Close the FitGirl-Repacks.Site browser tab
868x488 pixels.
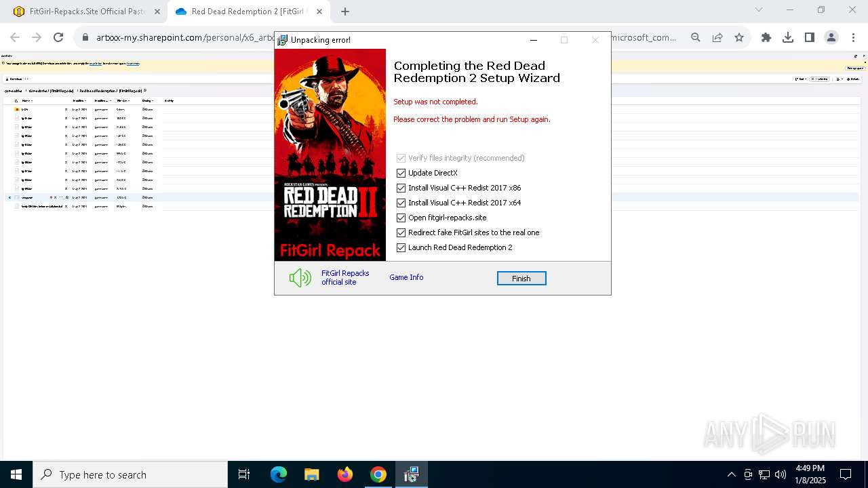click(x=157, y=12)
